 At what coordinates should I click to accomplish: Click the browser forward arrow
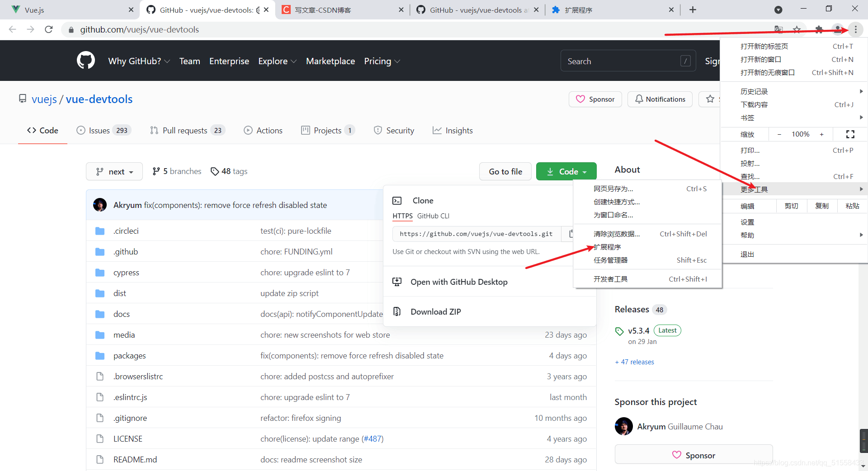point(30,29)
